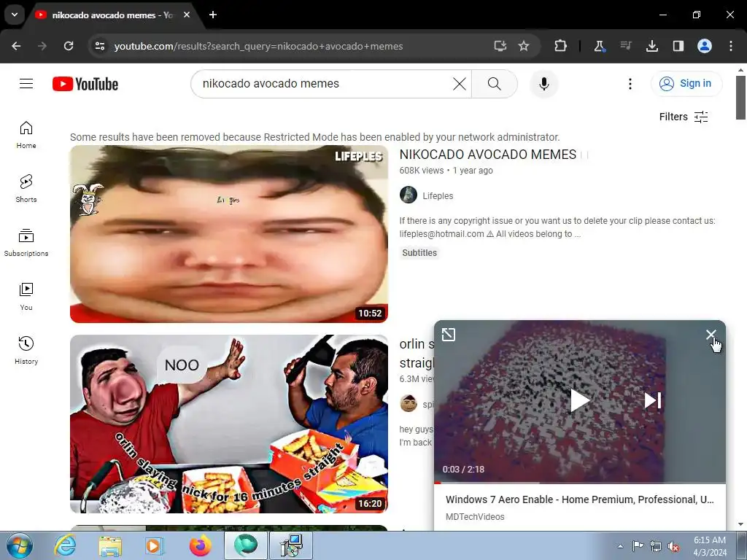Open the clock showing 6:15 AM
The image size is (747, 560).
[709, 546]
